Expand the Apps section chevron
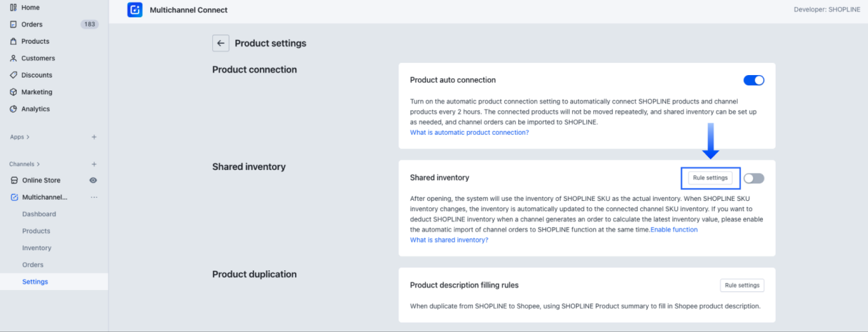The image size is (868, 332). tap(28, 137)
